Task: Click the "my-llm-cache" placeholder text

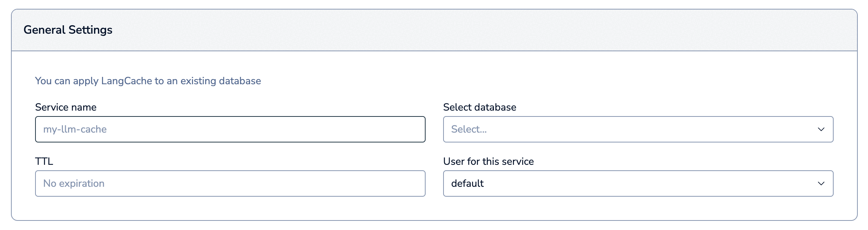Action: click(75, 129)
